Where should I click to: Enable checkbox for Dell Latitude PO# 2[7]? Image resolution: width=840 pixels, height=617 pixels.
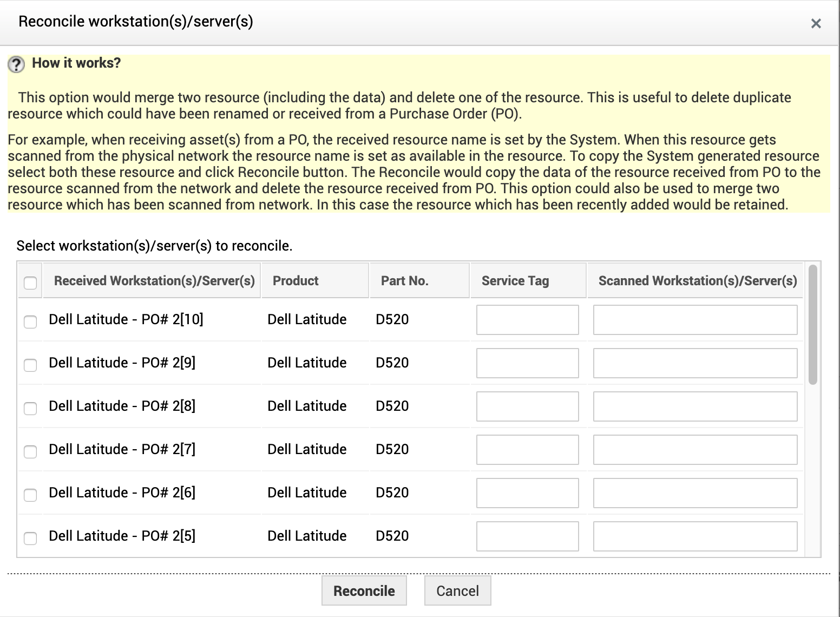[x=30, y=451]
